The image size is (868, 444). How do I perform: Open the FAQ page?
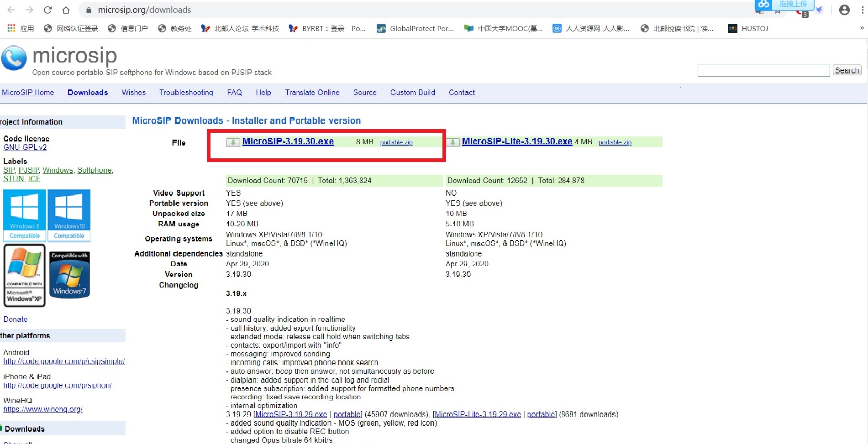[x=234, y=92]
